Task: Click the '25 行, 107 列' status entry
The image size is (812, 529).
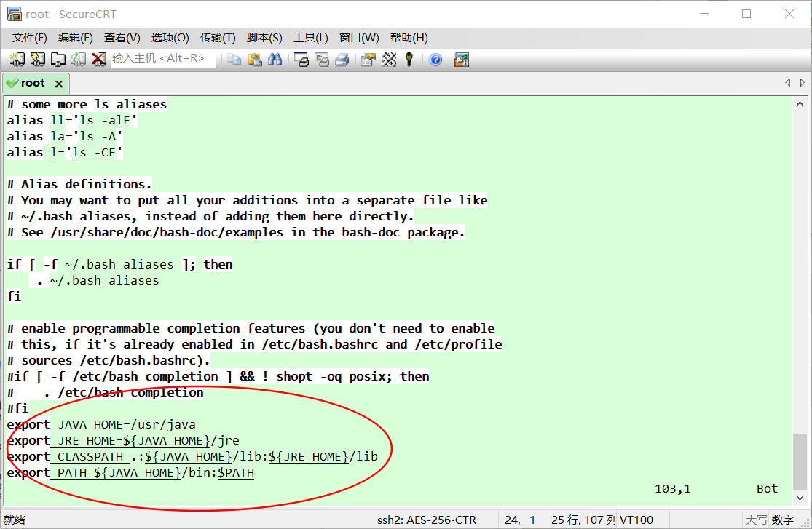Action: [x=583, y=520]
